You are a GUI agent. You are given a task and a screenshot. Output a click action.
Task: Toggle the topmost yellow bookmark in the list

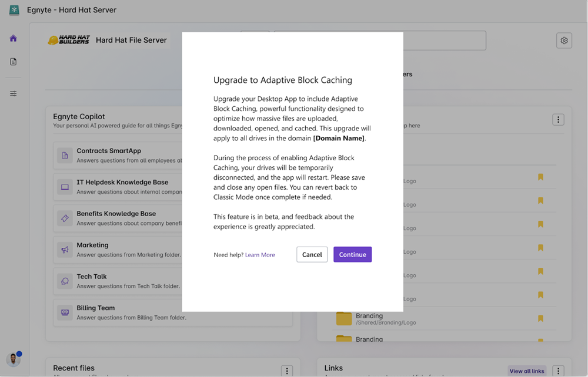click(540, 177)
